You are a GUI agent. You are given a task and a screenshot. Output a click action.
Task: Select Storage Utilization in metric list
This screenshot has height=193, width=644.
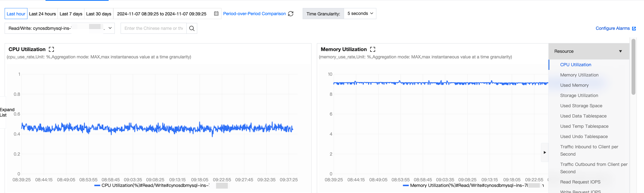[579, 95]
